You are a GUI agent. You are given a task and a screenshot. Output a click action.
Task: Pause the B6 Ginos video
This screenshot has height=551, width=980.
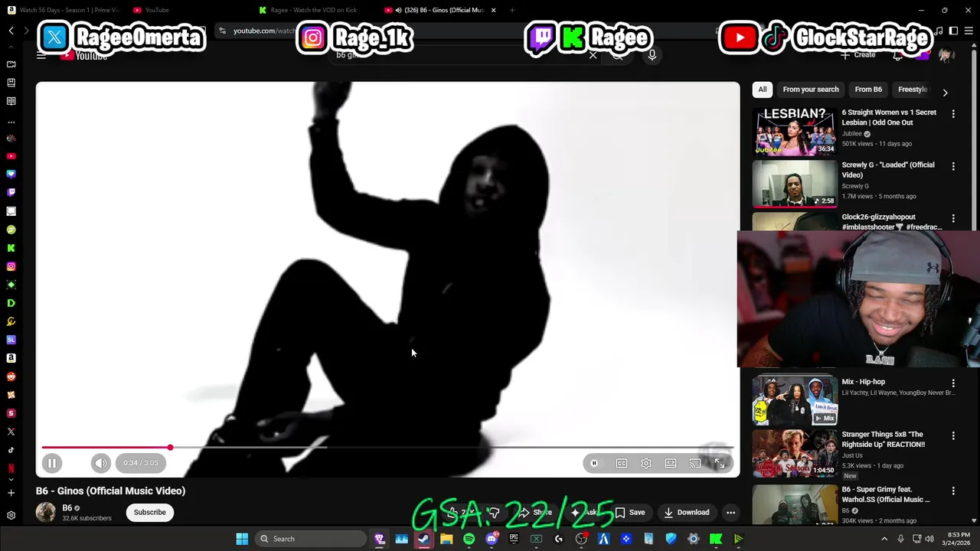coord(52,463)
